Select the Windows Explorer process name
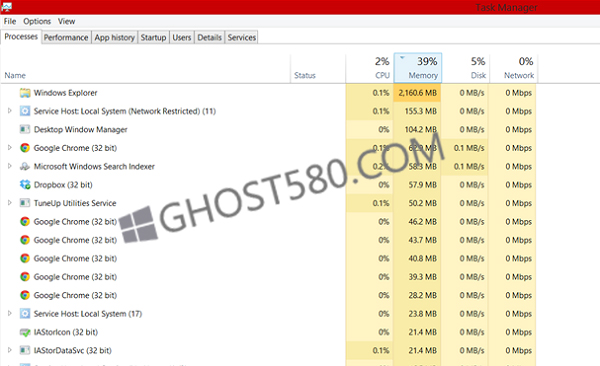This screenshot has height=366, width=600. [x=65, y=93]
